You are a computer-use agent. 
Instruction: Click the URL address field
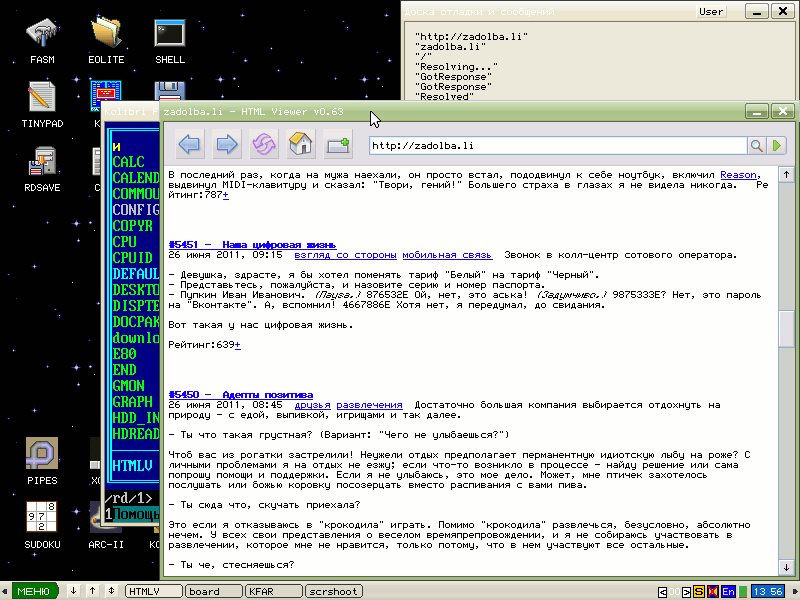click(x=555, y=146)
